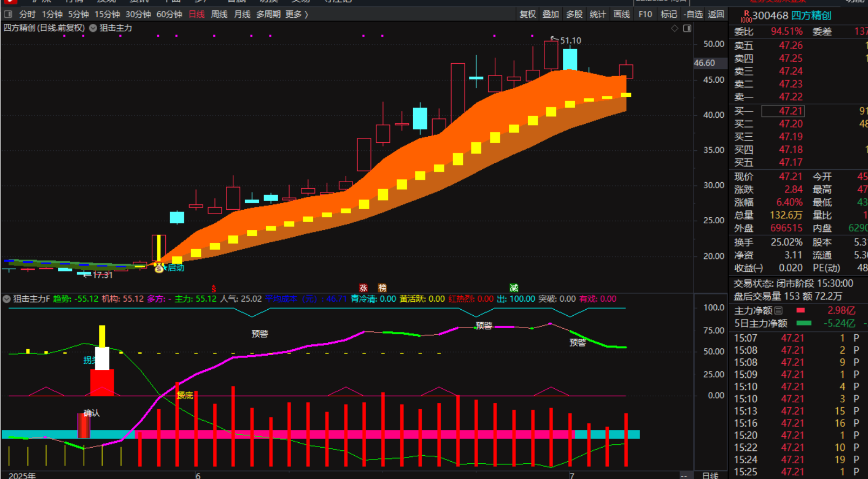Click the orange 榜 badge icon
Image resolution: width=868 pixels, height=479 pixels.
[382, 288]
